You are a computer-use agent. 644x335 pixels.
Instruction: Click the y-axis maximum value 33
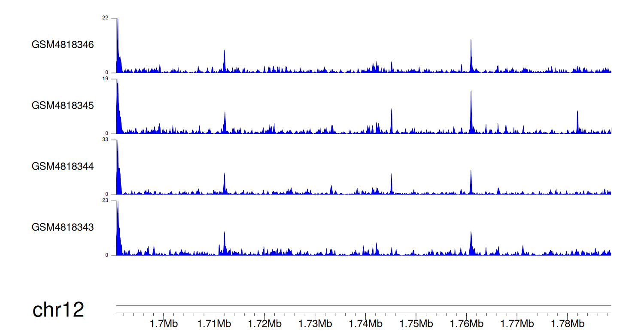click(x=106, y=140)
